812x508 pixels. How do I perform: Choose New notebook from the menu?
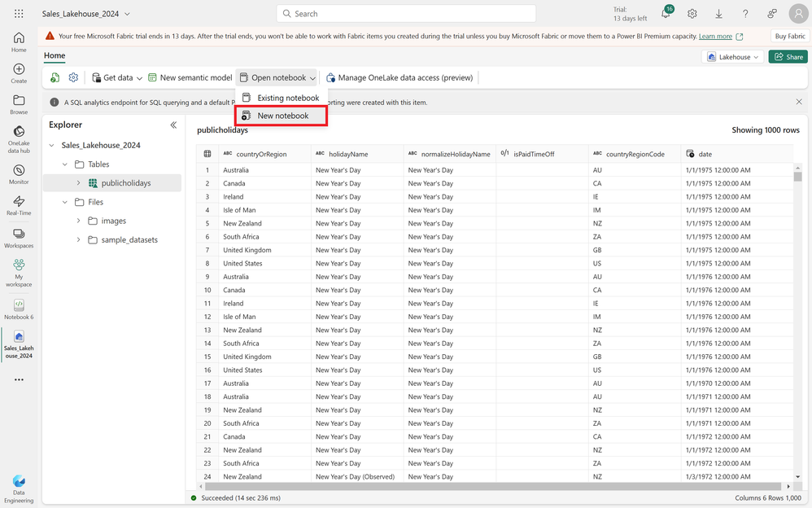[282, 116]
